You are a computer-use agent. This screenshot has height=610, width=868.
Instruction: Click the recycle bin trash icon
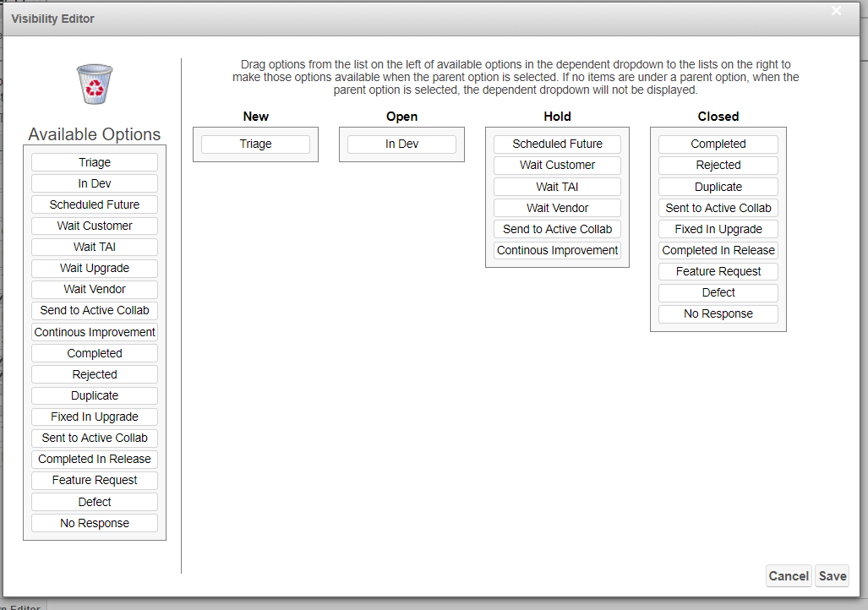pyautogui.click(x=94, y=84)
